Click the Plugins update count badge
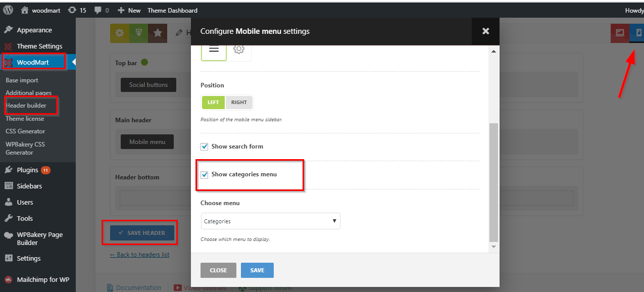The image size is (644, 292). tap(45, 170)
